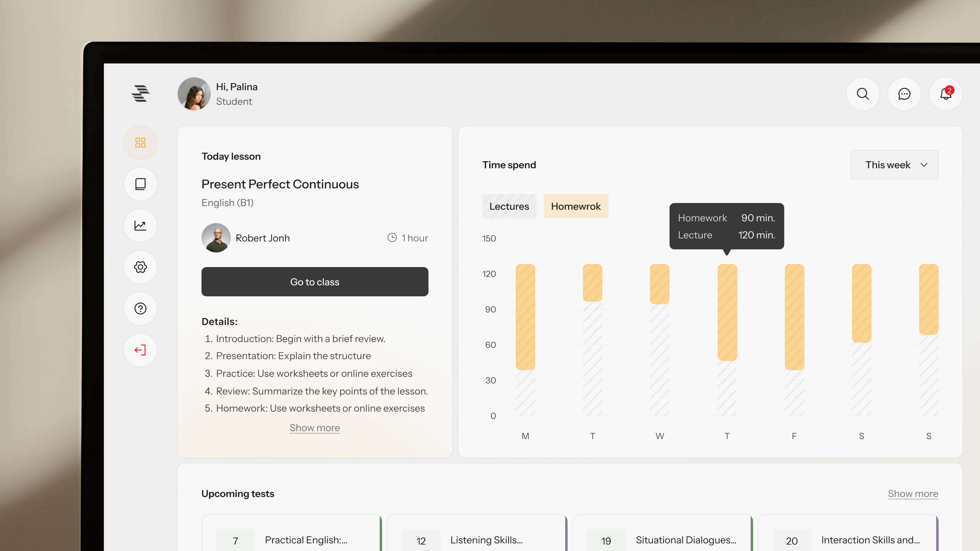Open the dashboard grid icon in sidebar
Image resolution: width=980 pixels, height=551 pixels.
(x=140, y=143)
